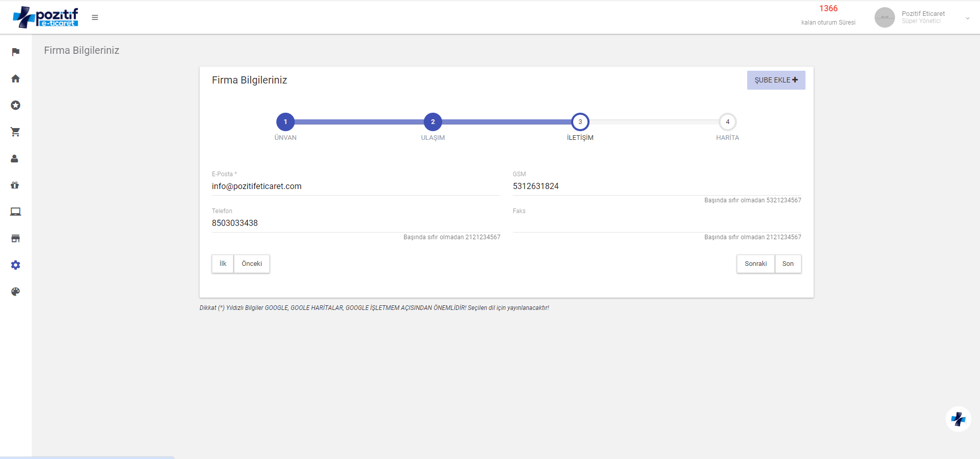Open the settings gear sidebar icon

(x=15, y=265)
